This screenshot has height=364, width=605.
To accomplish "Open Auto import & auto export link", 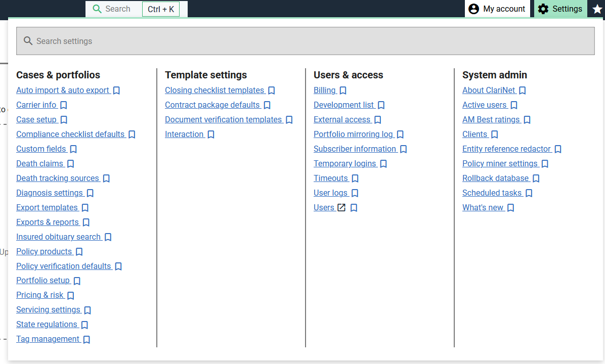I will 63,90.
